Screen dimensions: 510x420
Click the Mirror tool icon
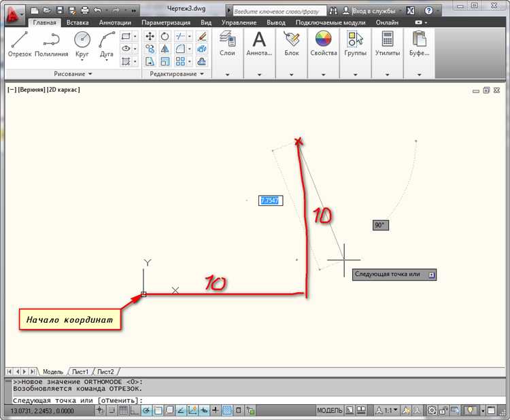pos(165,49)
